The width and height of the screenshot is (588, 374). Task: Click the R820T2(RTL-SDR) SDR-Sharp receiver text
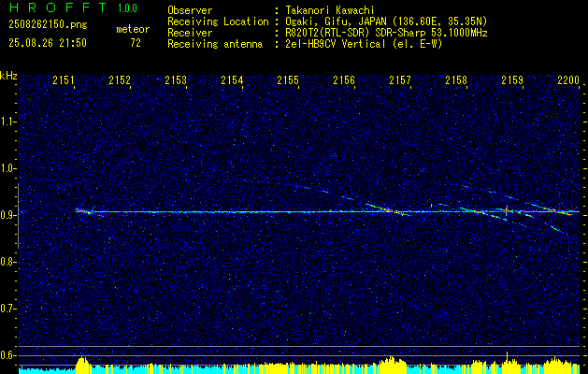(386, 33)
